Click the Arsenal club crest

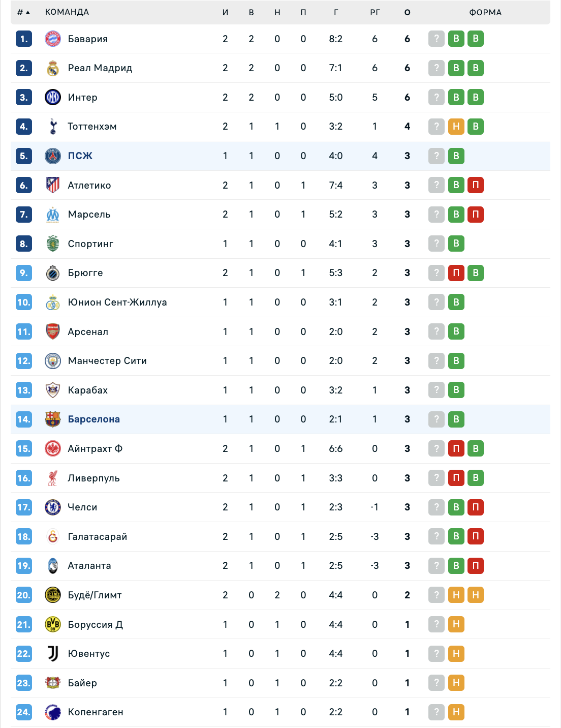(x=53, y=331)
